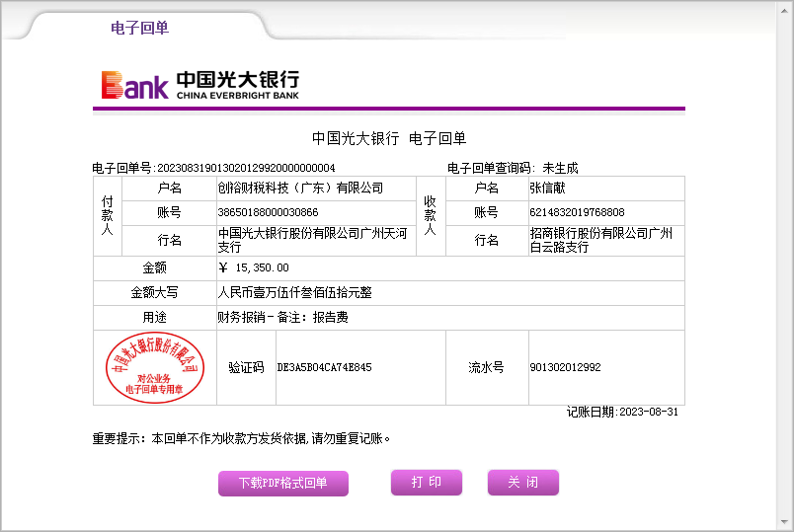Click the red bank seal stamp
The width and height of the screenshot is (794, 532).
(154, 367)
